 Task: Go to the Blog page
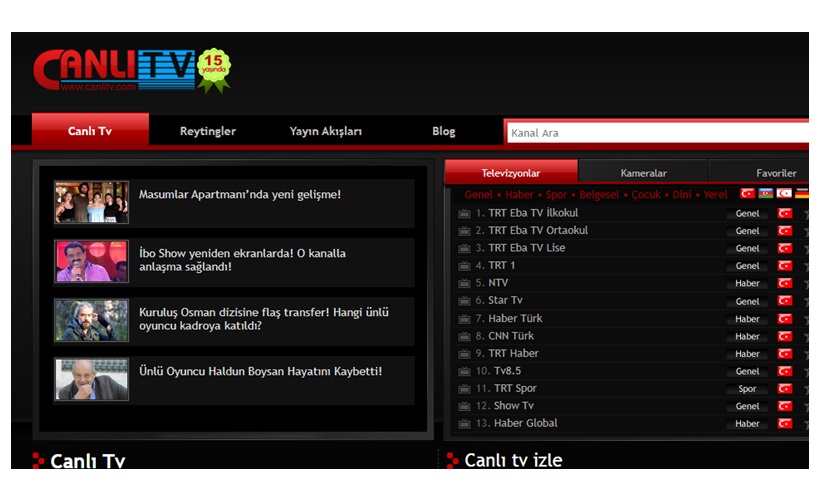pos(443,131)
